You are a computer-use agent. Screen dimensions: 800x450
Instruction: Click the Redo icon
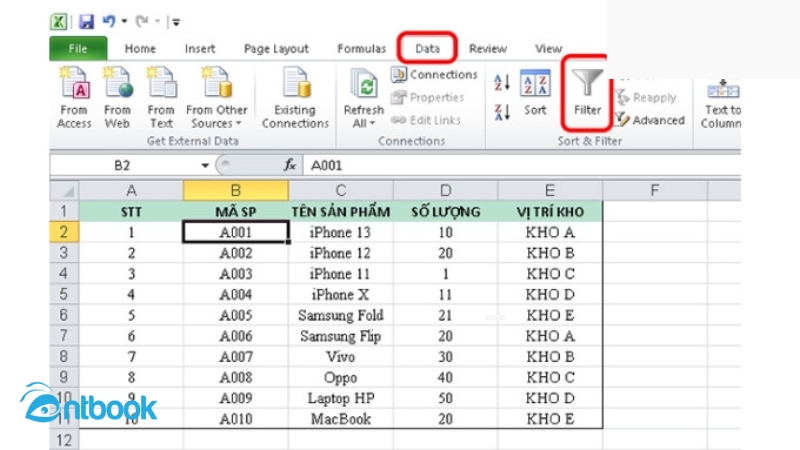click(x=142, y=21)
